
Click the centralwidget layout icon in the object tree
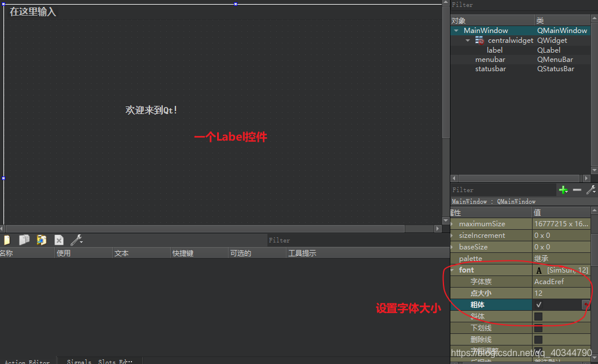pos(479,40)
